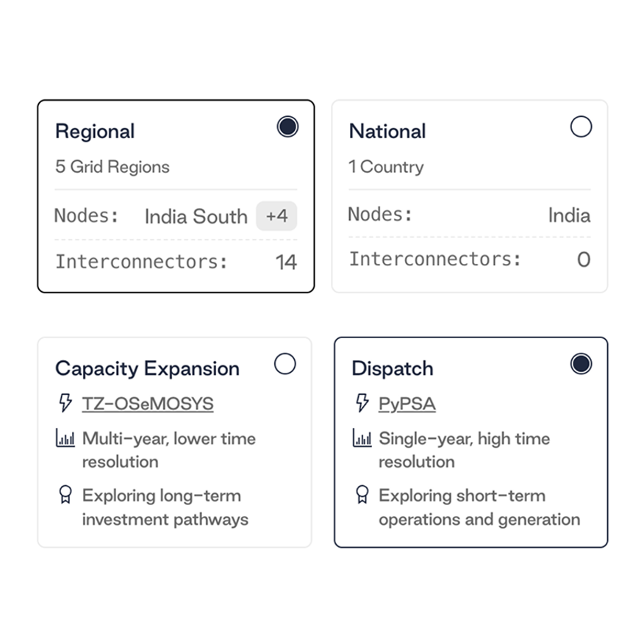Select the National radio button
644x644 pixels.
click(581, 127)
